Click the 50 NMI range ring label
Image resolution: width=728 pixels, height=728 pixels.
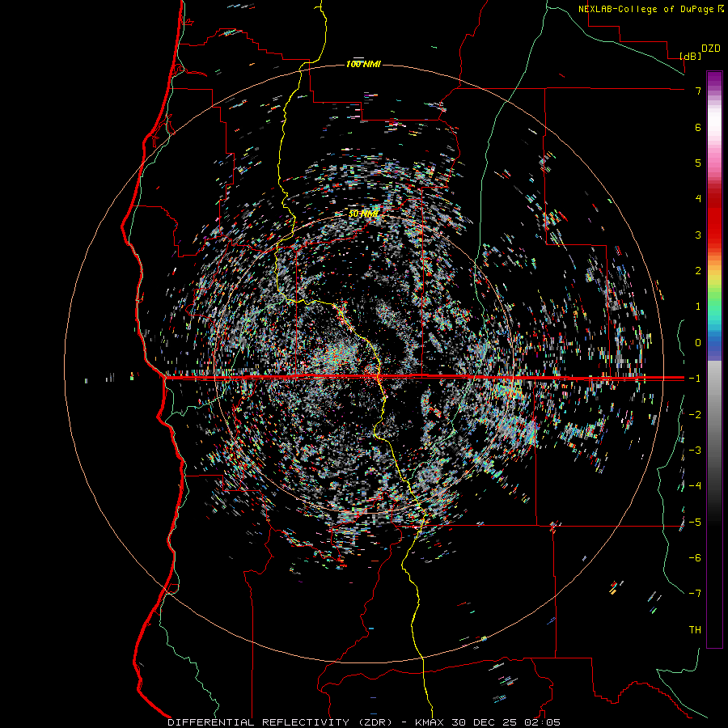coord(363,214)
